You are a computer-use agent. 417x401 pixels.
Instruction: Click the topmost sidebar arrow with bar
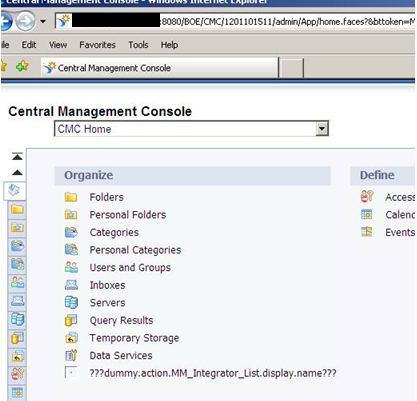tap(17, 156)
